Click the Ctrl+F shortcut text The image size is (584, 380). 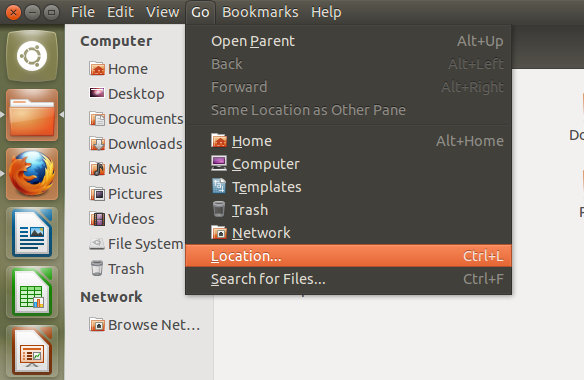483,279
